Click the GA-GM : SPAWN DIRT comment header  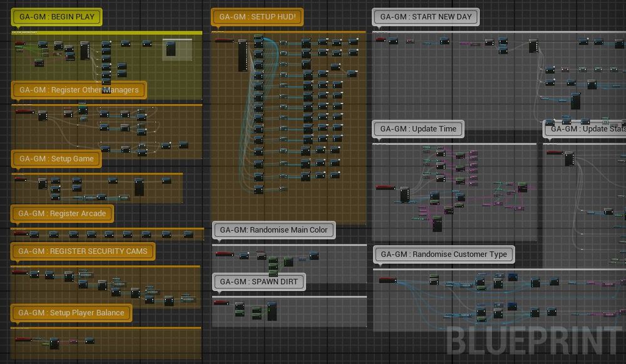click(259, 282)
